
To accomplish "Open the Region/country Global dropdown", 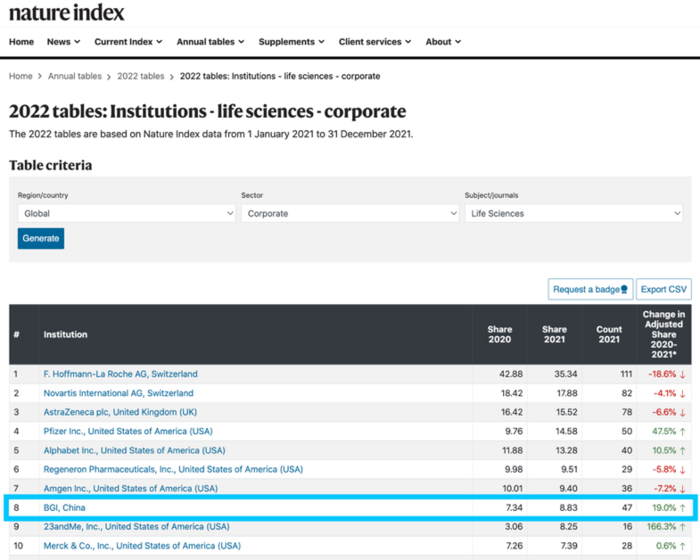I will point(126,213).
